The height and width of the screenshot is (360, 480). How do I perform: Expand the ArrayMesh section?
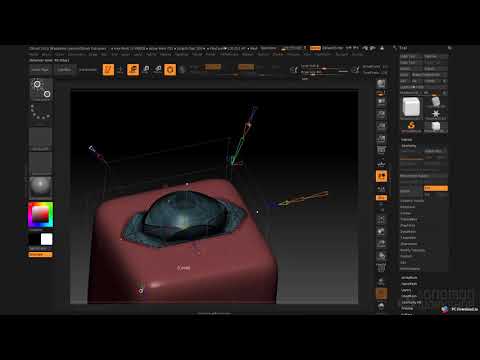409,278
